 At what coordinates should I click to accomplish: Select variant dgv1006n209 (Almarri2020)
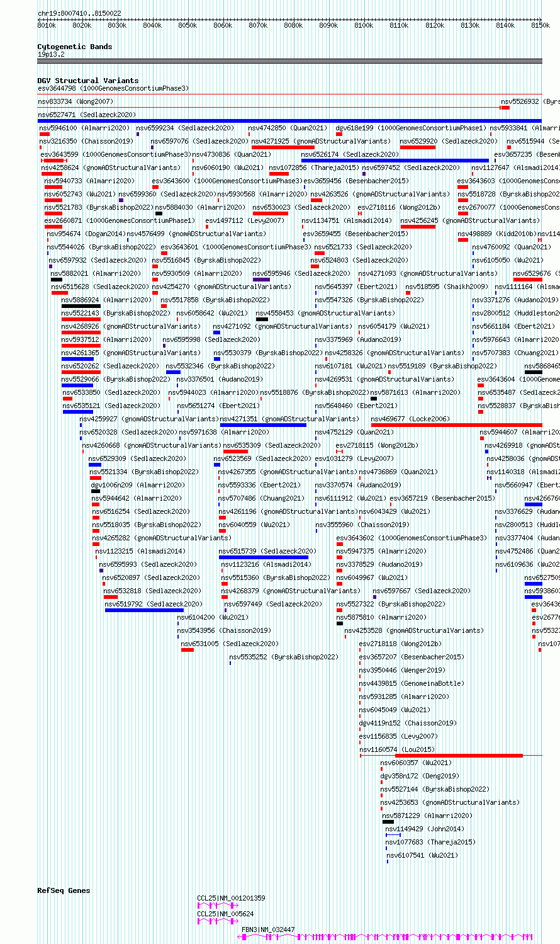[x=138, y=485]
